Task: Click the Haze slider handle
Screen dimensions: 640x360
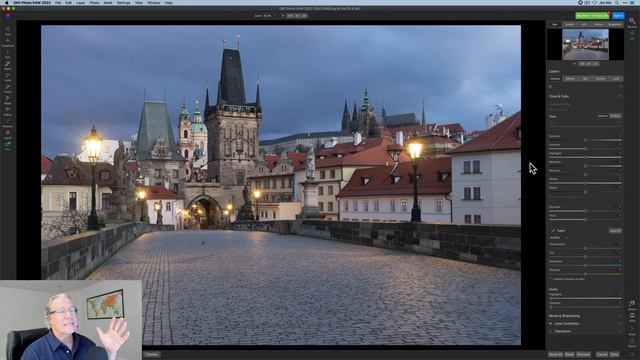Action: (585, 220)
